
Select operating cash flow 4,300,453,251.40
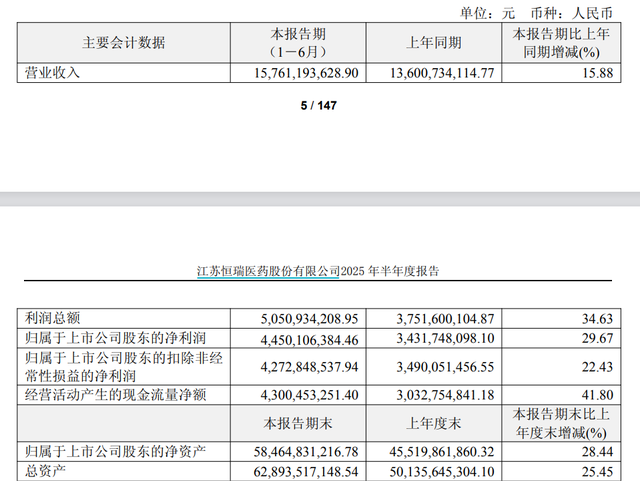click(x=309, y=395)
